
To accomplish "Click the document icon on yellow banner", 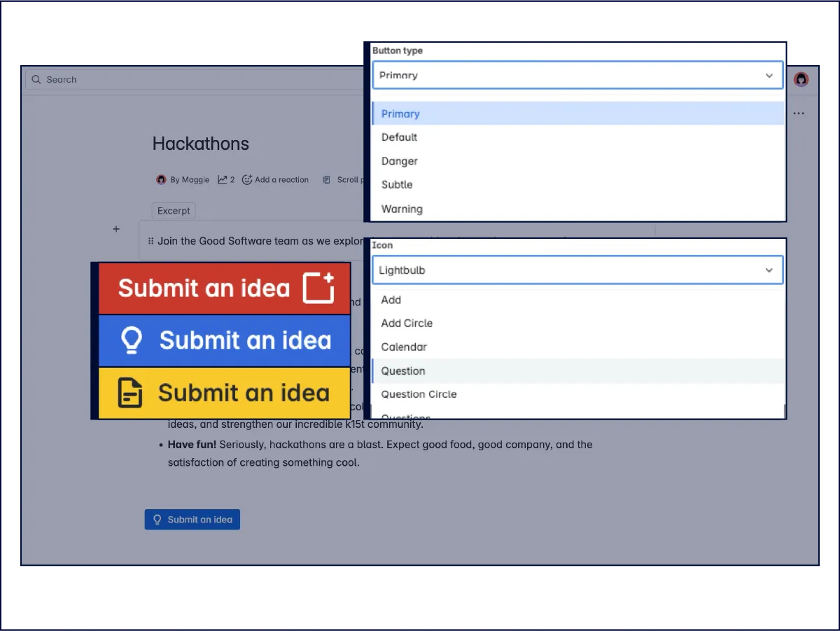I will pyautogui.click(x=130, y=393).
